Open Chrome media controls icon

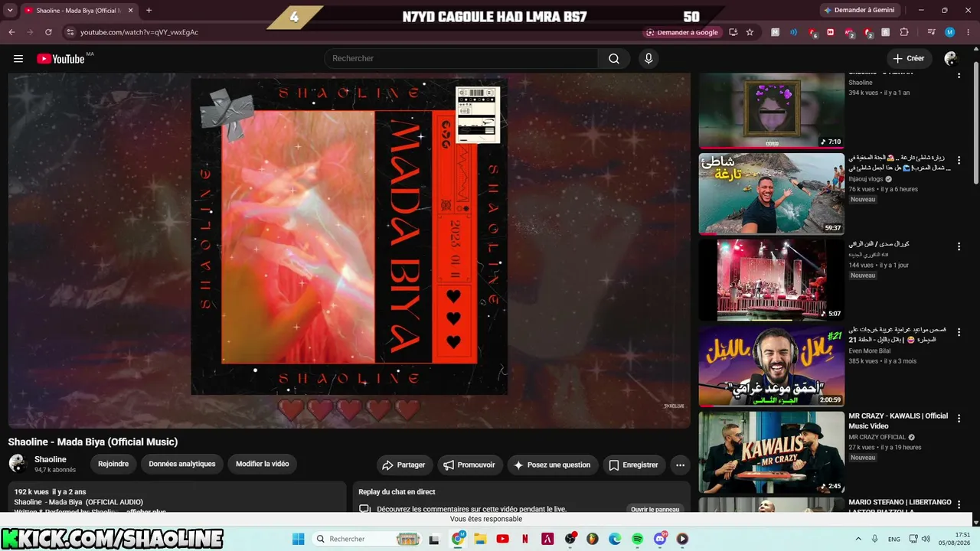coord(931,32)
